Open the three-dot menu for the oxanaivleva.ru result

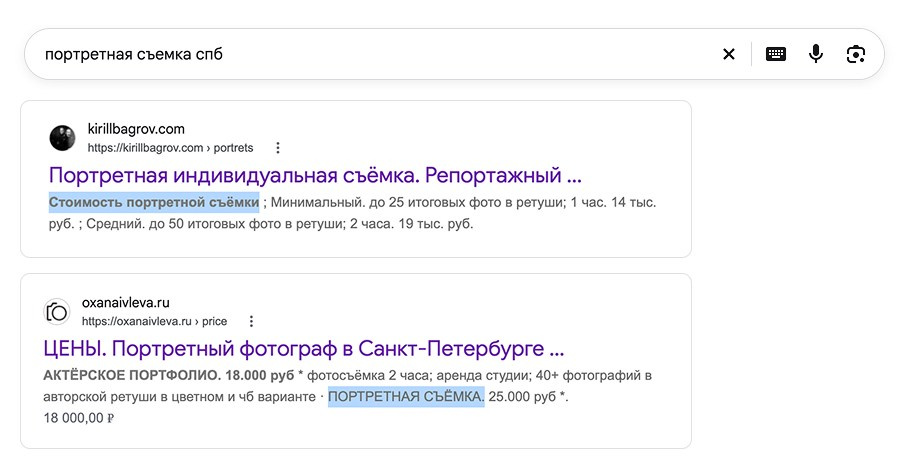(251, 321)
